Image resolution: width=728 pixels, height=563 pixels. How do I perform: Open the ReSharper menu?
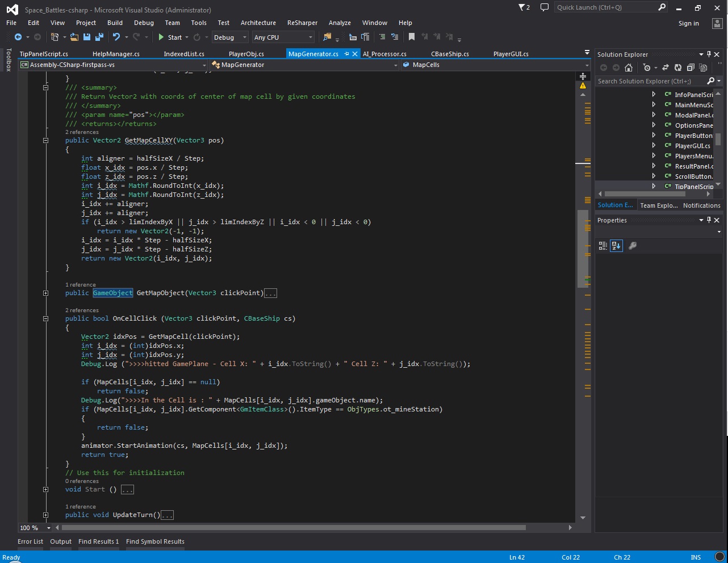tap(302, 23)
